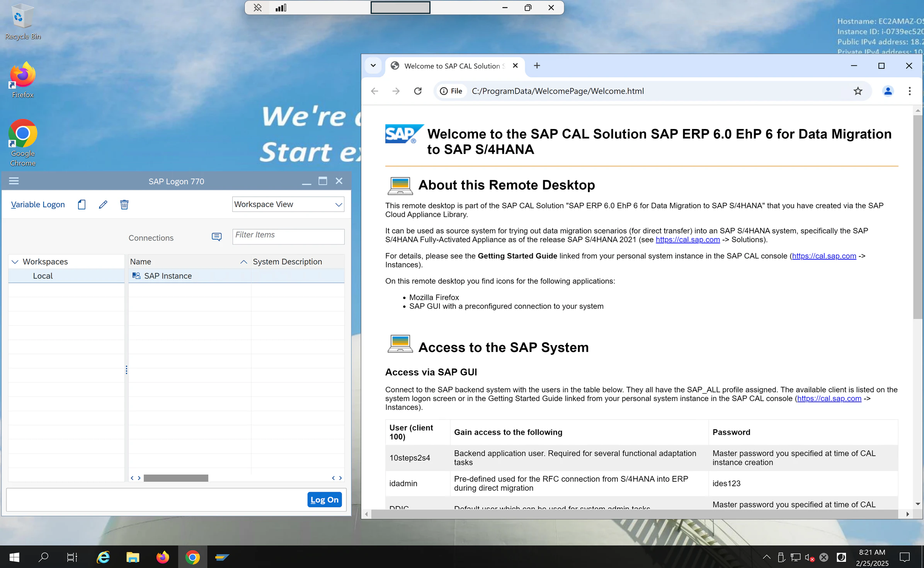Open Chrome's tab search dropdown
The image size is (924, 568).
point(373,66)
